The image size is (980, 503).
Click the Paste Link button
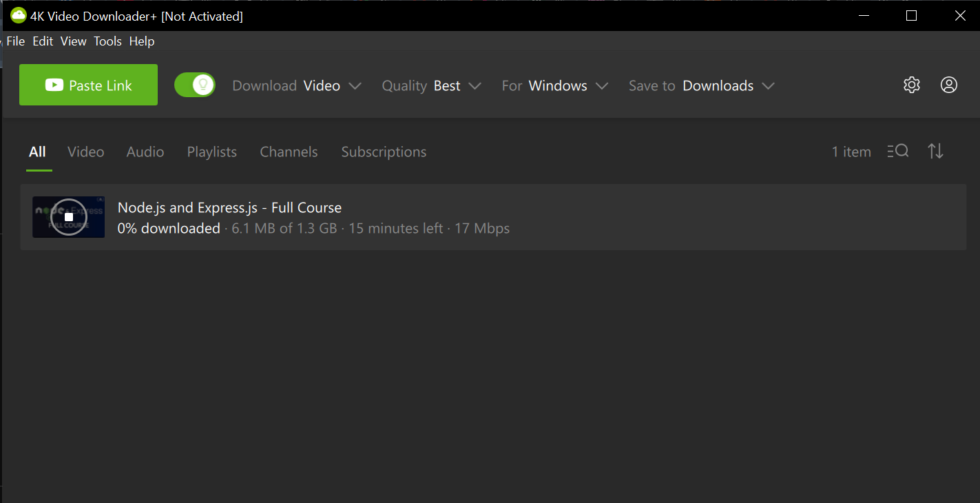[88, 85]
